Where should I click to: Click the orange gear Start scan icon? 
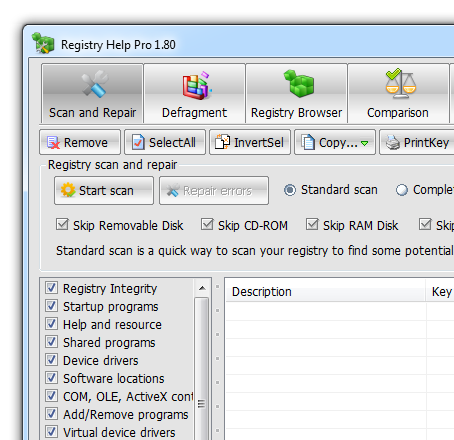pyautogui.click(x=68, y=190)
